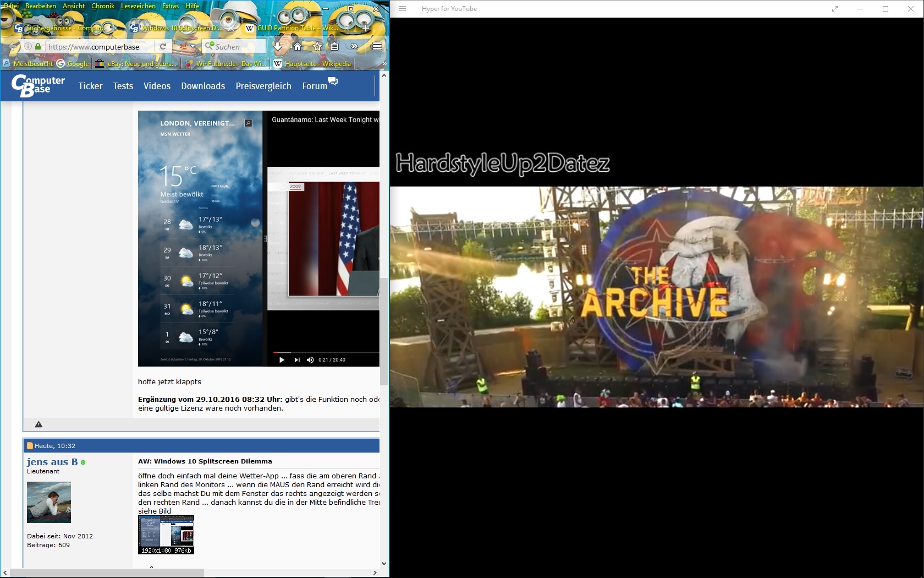Open the Firefox hamburger menu
The image size is (924, 578).
pyautogui.click(x=377, y=47)
